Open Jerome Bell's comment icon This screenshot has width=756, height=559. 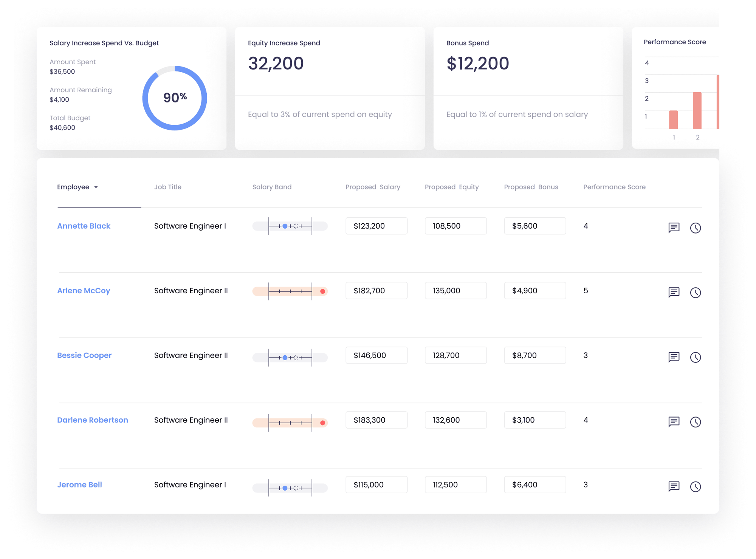(x=674, y=486)
